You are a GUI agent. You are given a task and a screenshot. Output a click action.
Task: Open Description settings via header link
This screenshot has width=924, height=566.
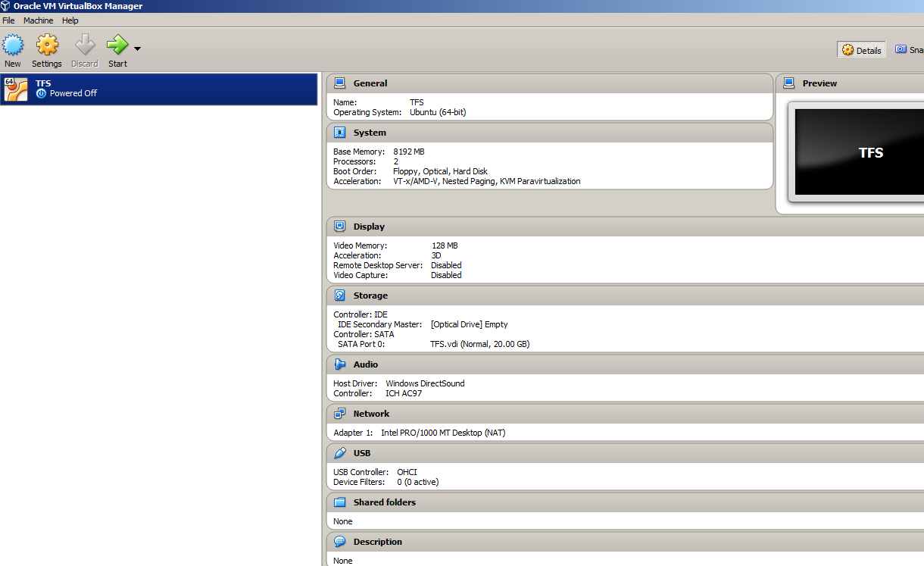tap(378, 542)
